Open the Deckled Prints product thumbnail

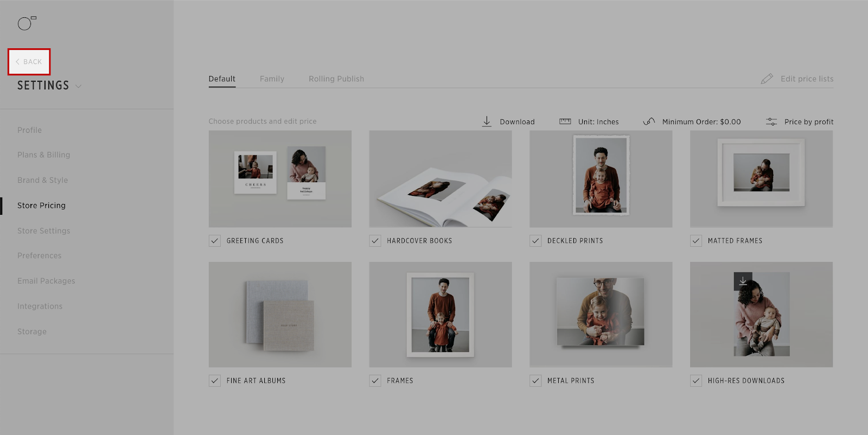click(601, 179)
